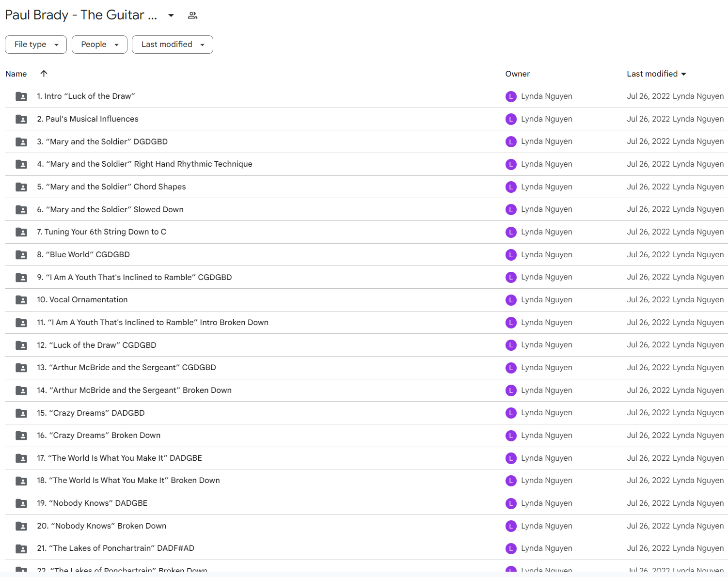The height and width of the screenshot is (577, 728).
Task: Select "13. Arthur McBride and the Sergeant CGDGBD" name
Action: tap(127, 368)
